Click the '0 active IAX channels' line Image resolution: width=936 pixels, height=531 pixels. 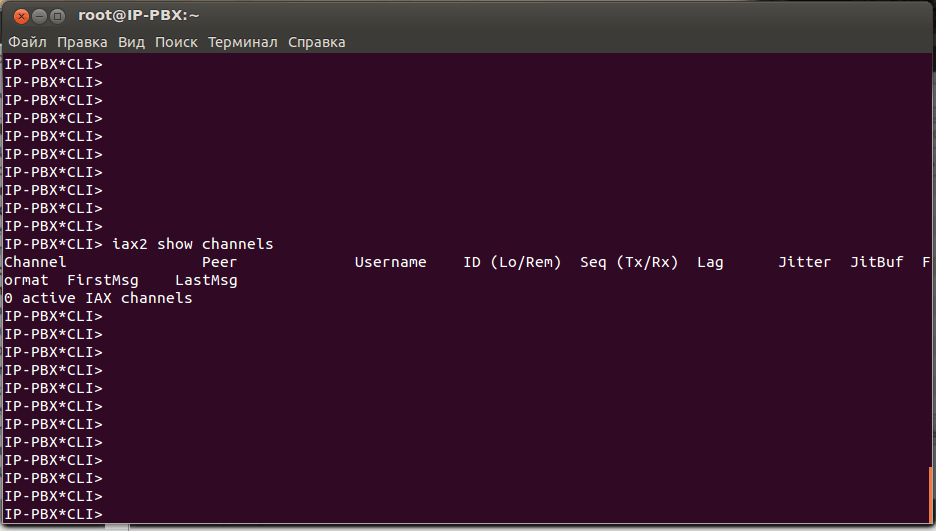click(98, 298)
